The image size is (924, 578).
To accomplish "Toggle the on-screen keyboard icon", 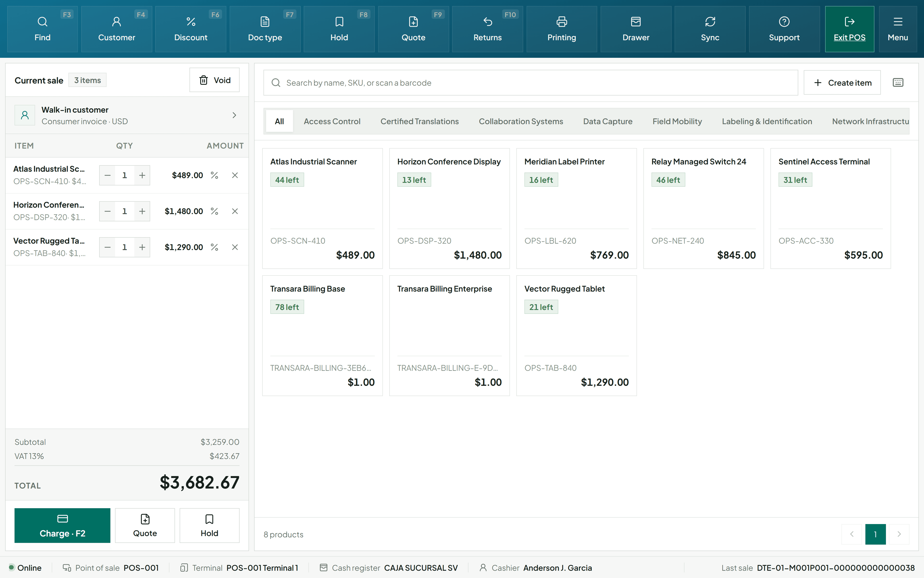I will 898,83.
